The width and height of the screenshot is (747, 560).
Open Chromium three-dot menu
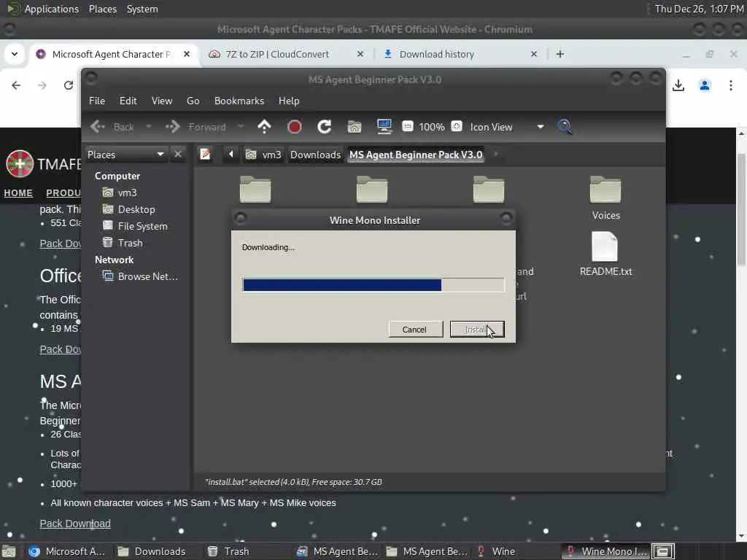731,85
